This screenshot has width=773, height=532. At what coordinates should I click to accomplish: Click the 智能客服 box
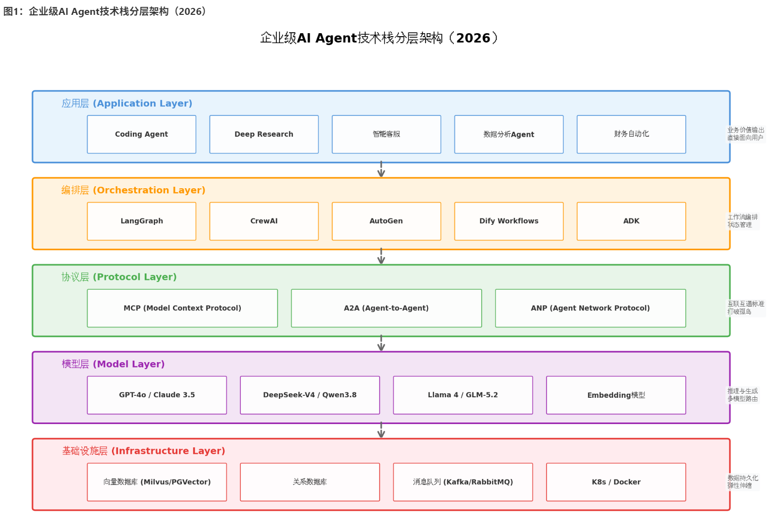[x=386, y=134]
